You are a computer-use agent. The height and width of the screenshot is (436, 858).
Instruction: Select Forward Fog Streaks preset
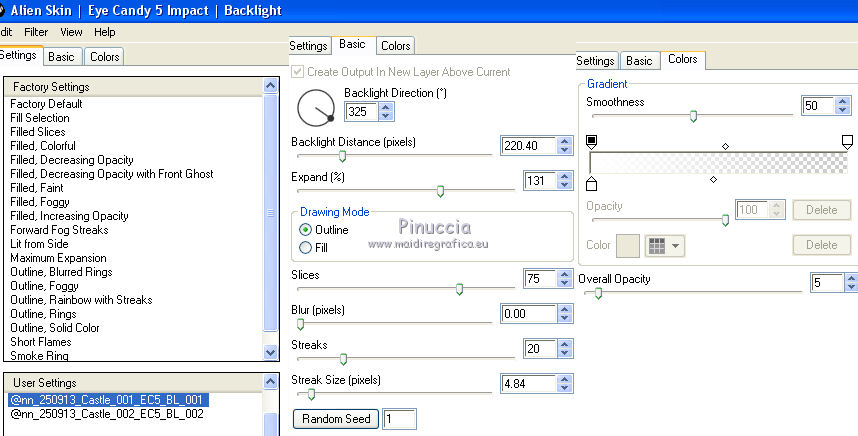59,230
